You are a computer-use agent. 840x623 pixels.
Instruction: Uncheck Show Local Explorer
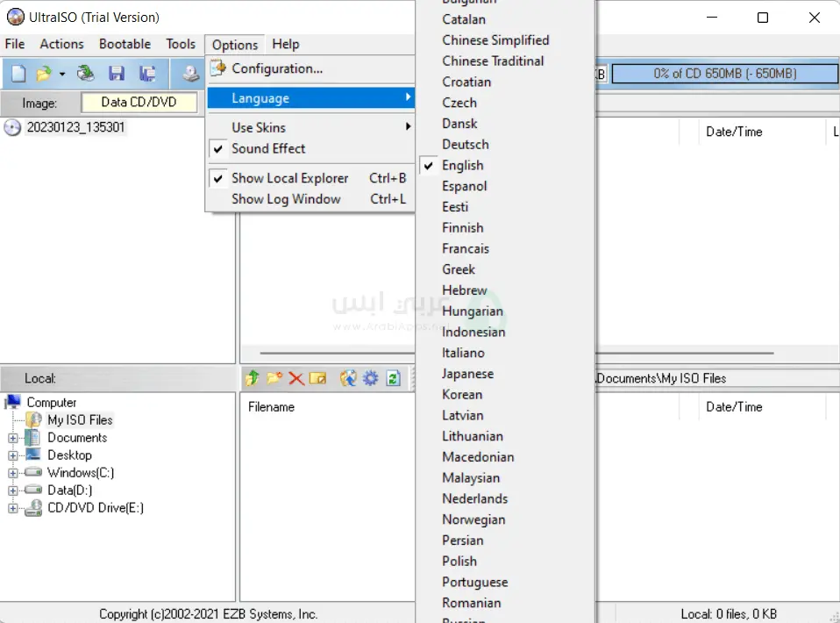[x=289, y=178]
